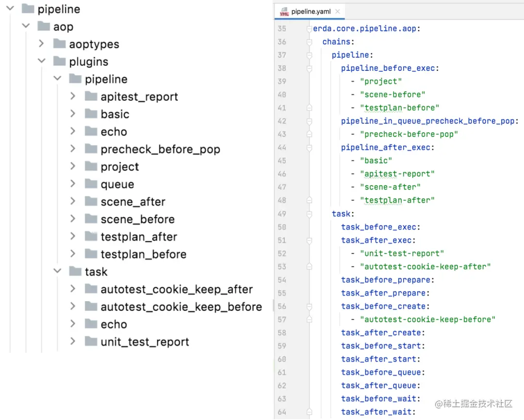This screenshot has height=420, width=524.
Task: Click line number 50 in the gutter
Action: pyautogui.click(x=282, y=227)
